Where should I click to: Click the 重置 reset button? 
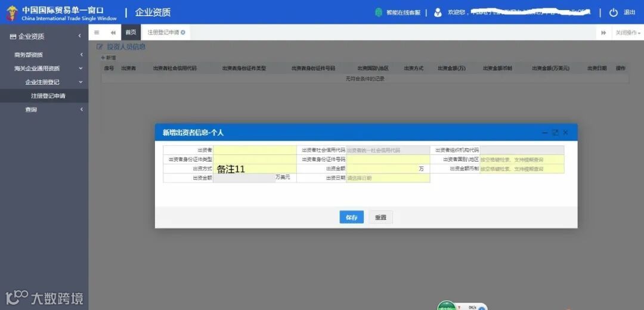[380, 217]
